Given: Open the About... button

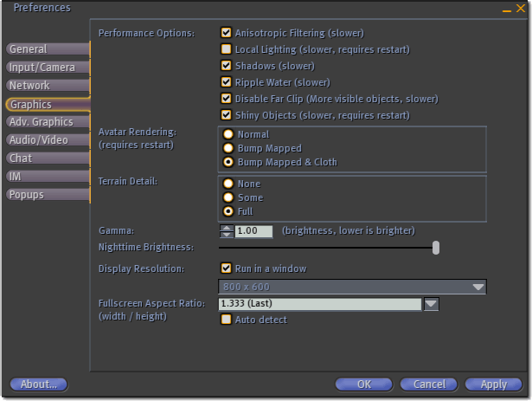Looking at the screenshot, I should pos(39,385).
